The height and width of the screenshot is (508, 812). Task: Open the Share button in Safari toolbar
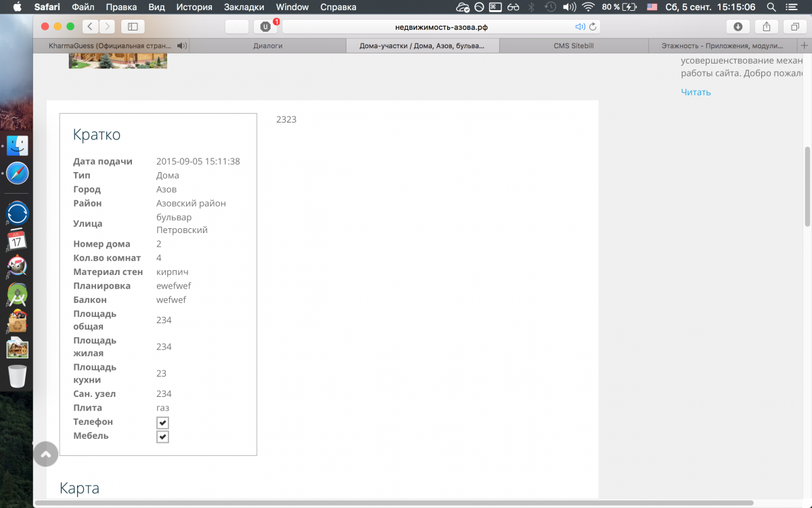point(766,26)
